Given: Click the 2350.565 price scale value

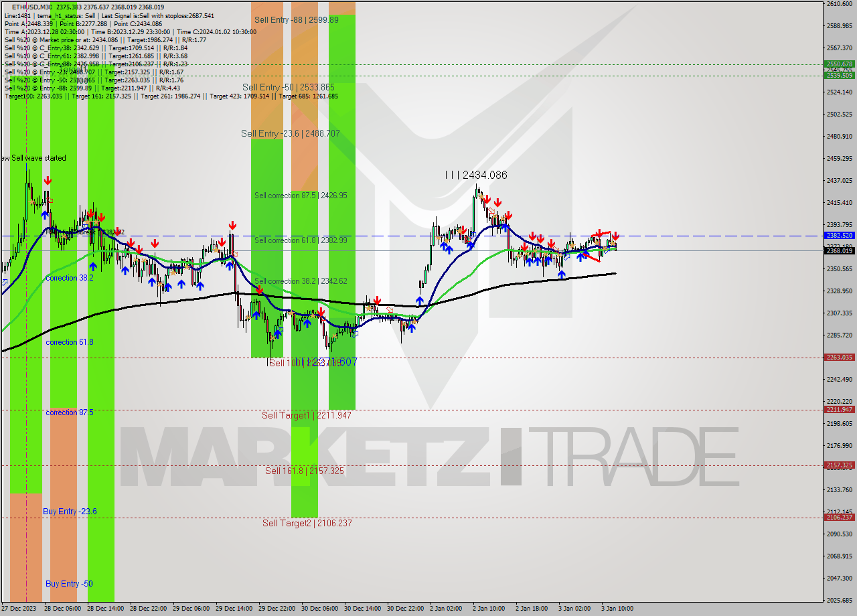Looking at the screenshot, I should click(839, 268).
